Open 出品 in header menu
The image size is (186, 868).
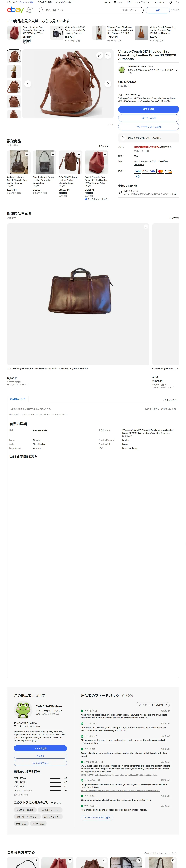click(129, 2)
